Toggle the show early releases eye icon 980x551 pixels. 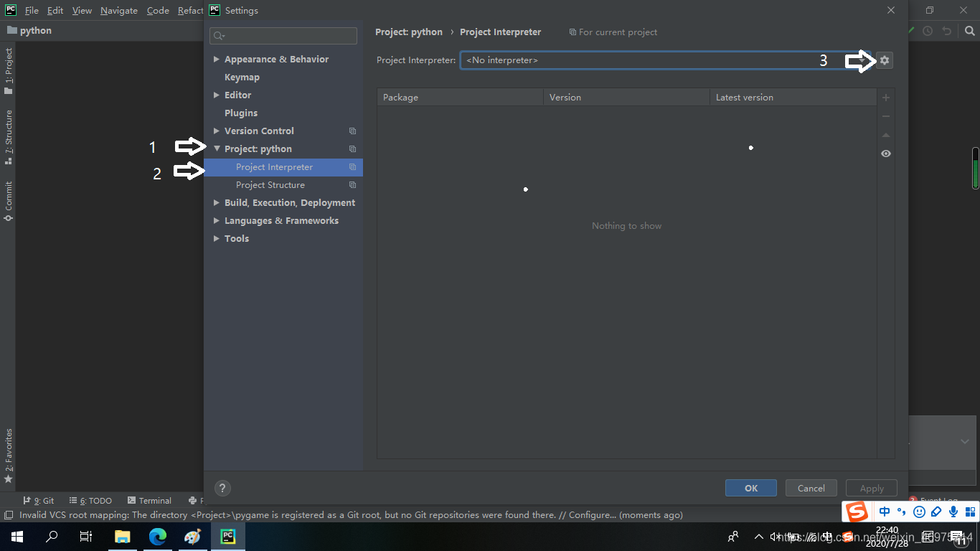(x=886, y=154)
